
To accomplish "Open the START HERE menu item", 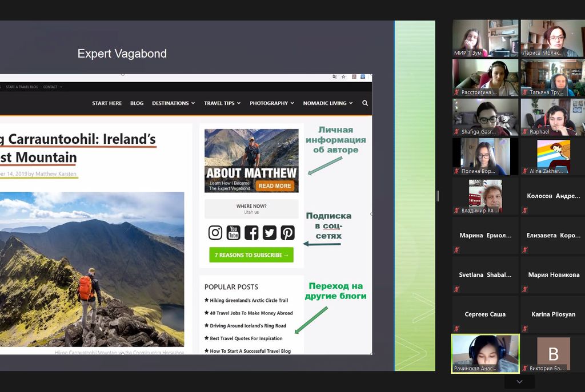I will point(107,103).
